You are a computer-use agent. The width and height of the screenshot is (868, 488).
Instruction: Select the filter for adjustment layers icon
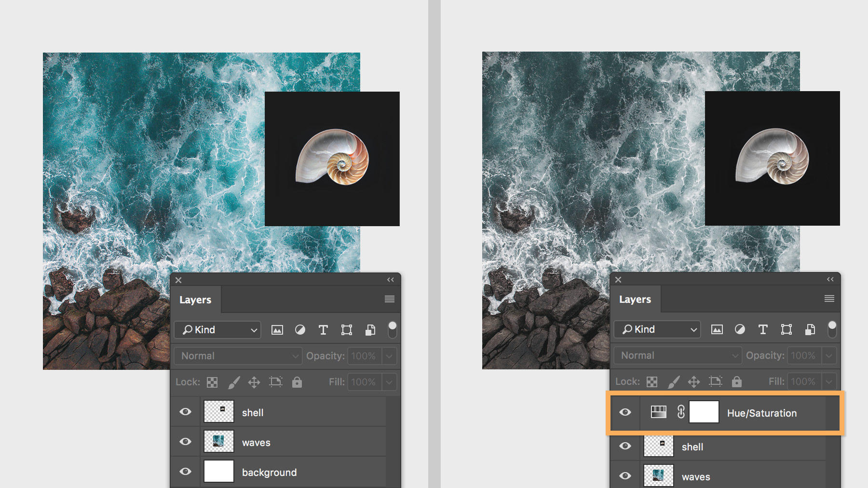[300, 330]
